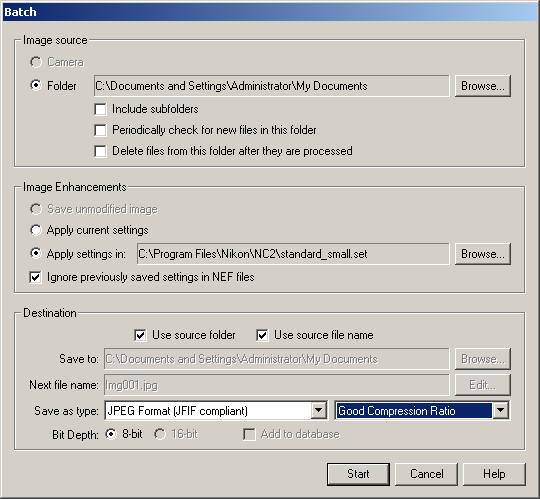Browse for the image source folder

(482, 86)
